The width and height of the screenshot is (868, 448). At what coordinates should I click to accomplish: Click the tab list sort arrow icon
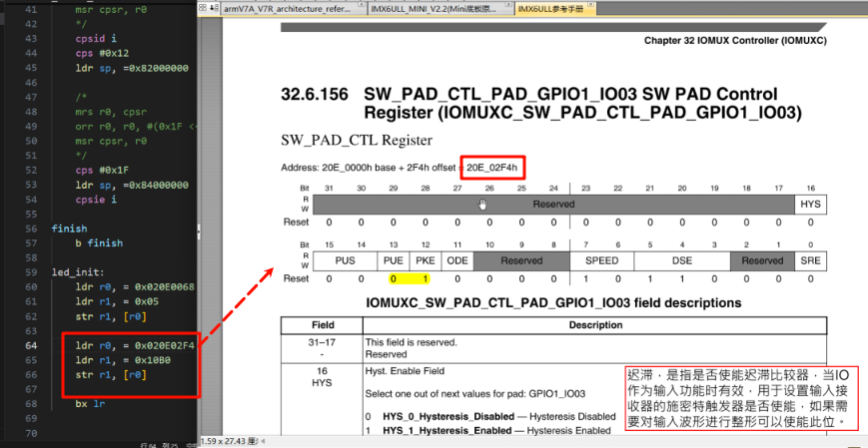click(213, 8)
